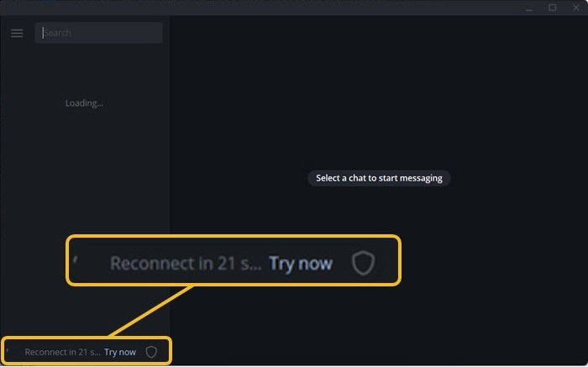This screenshot has height=367, width=588.
Task: Minimize the Telegram window
Action: pos(529,8)
